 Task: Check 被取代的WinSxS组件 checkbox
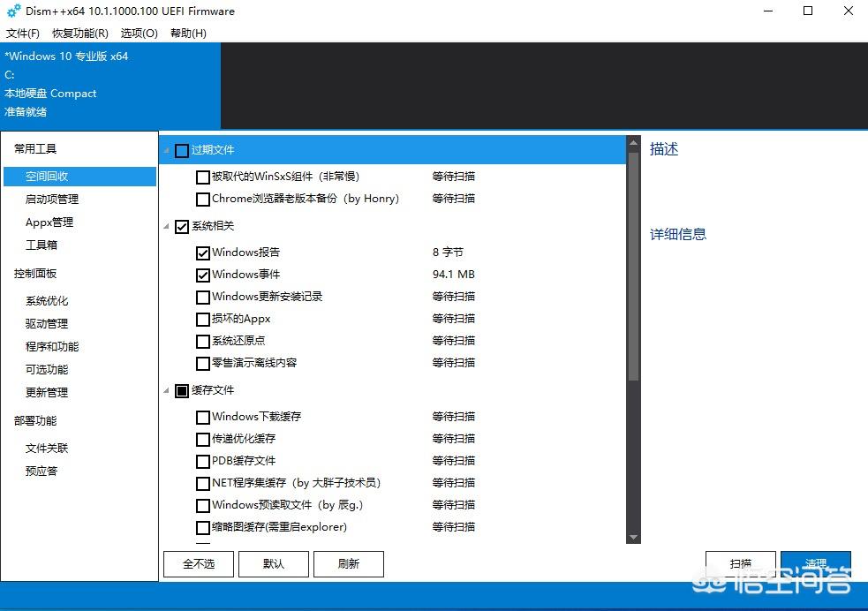click(202, 177)
